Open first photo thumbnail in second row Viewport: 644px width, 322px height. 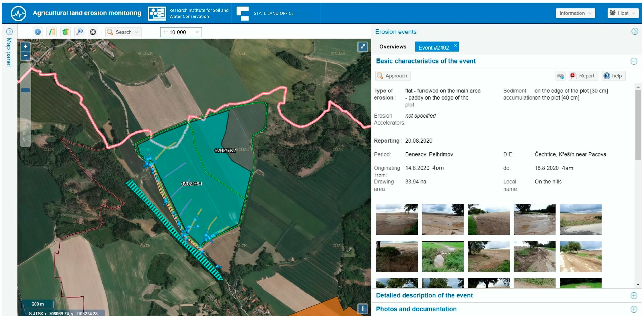pos(397,257)
